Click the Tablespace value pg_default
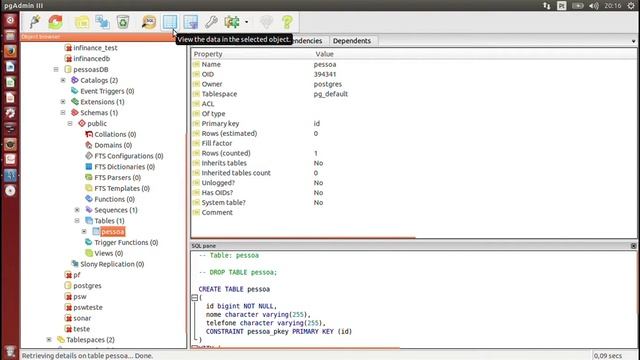640x360 pixels. click(x=331, y=94)
